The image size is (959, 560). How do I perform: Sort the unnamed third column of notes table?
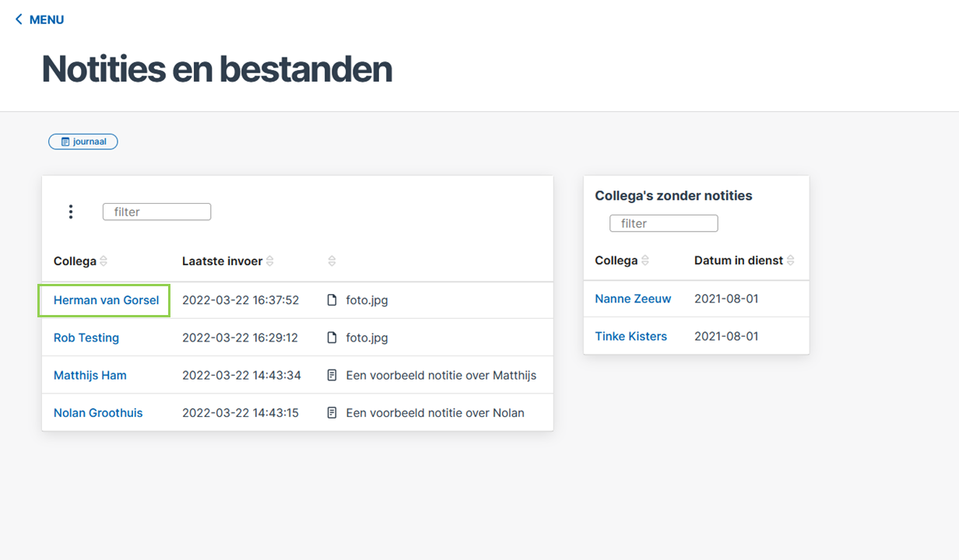pyautogui.click(x=332, y=261)
